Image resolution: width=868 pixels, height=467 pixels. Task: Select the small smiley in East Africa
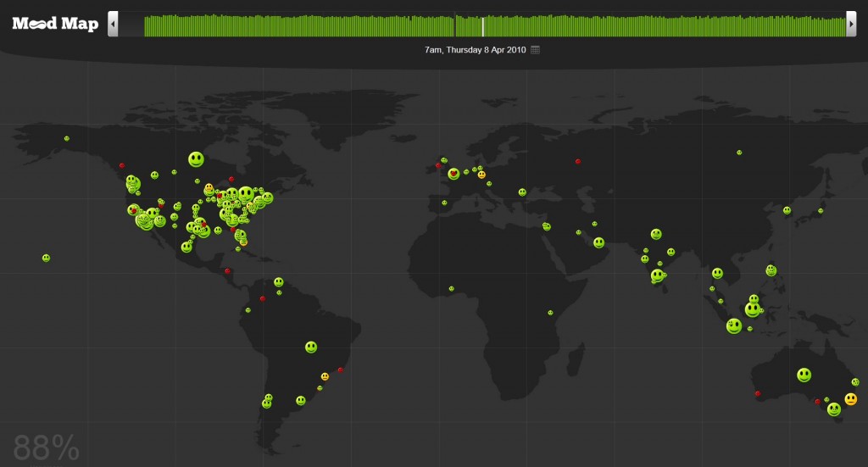[x=550, y=313]
